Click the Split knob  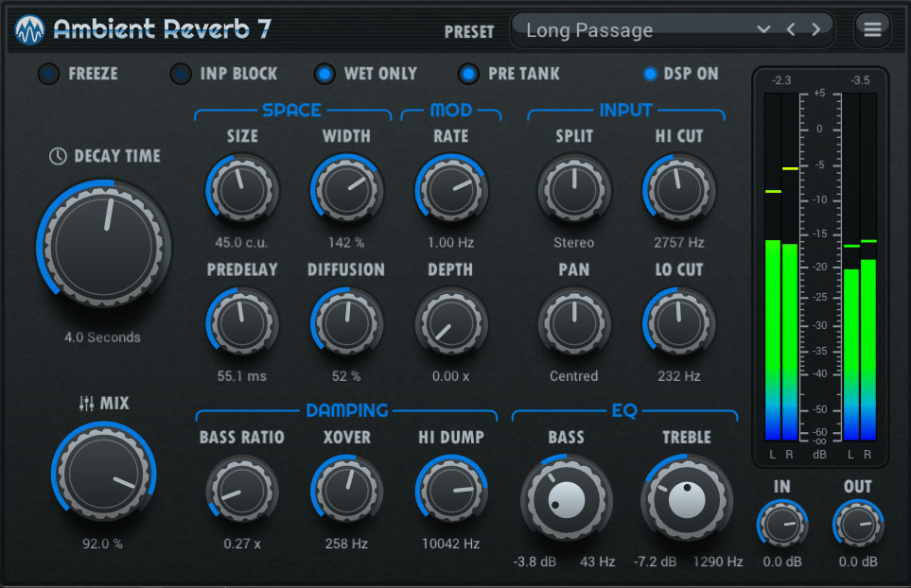[574, 190]
